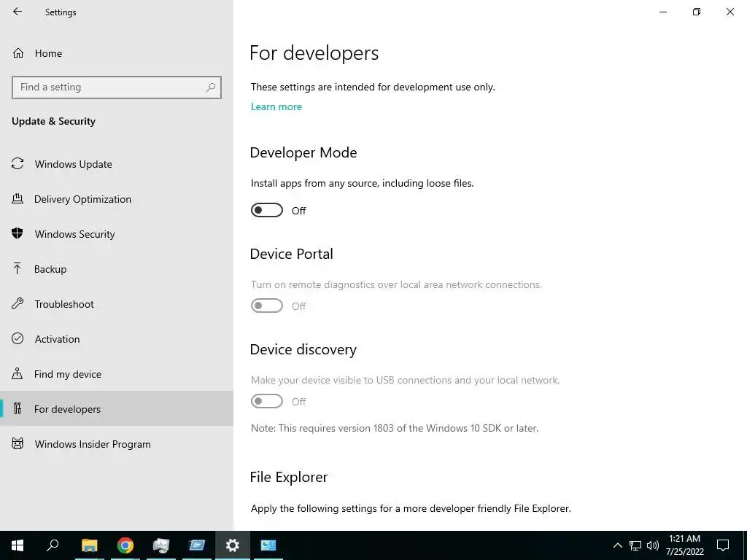Select For developers in the sidebar
The image size is (747, 560).
click(x=117, y=408)
